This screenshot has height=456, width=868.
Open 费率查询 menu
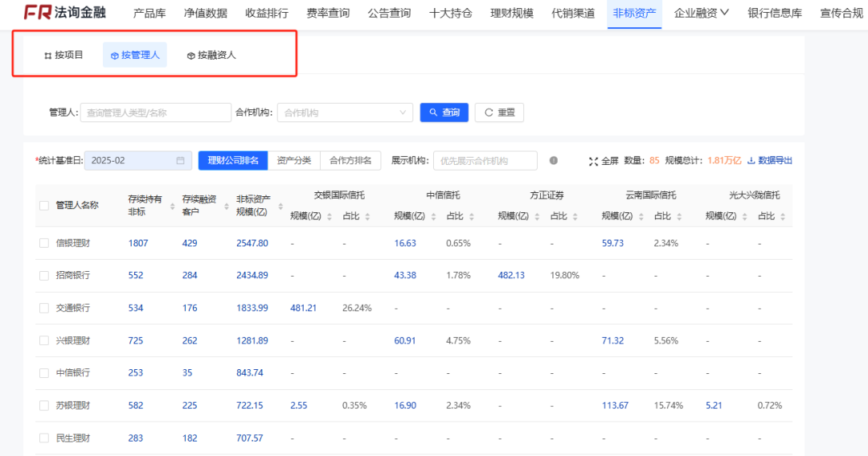328,13
